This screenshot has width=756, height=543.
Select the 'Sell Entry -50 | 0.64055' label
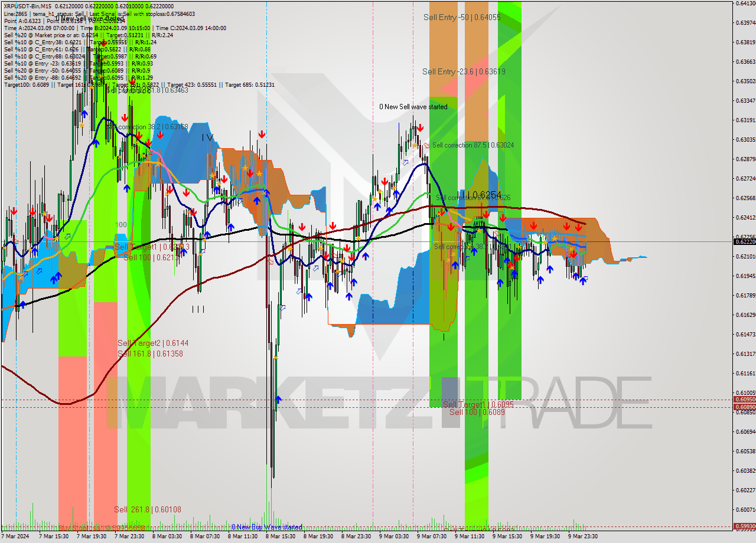462,18
